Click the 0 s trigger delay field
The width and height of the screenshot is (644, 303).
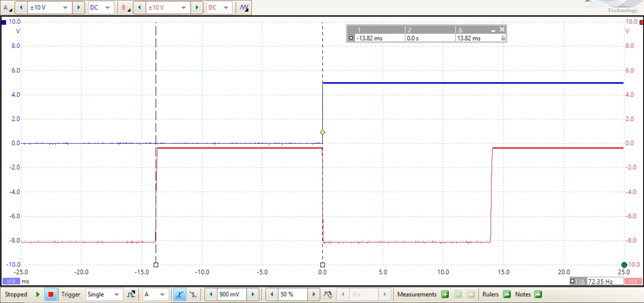point(364,295)
